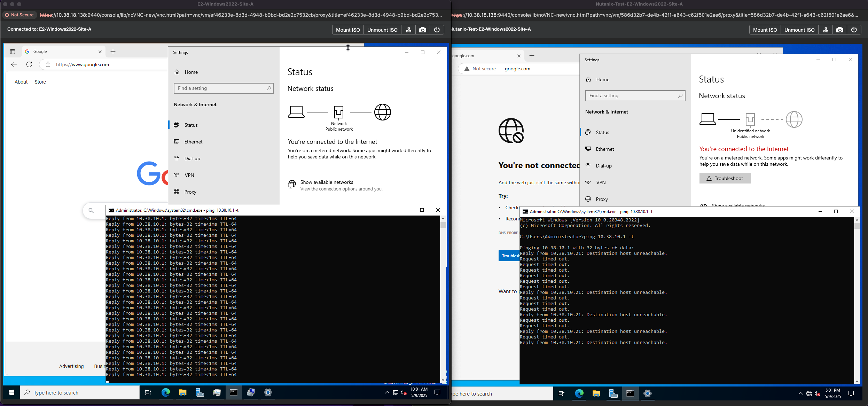Click Type here to search in left taskbar

(80, 392)
